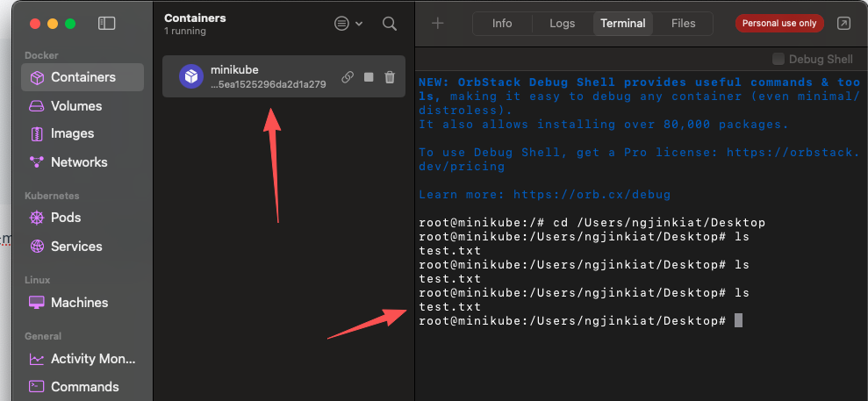Switch to the Files tab
The image size is (868, 401).
(683, 23)
